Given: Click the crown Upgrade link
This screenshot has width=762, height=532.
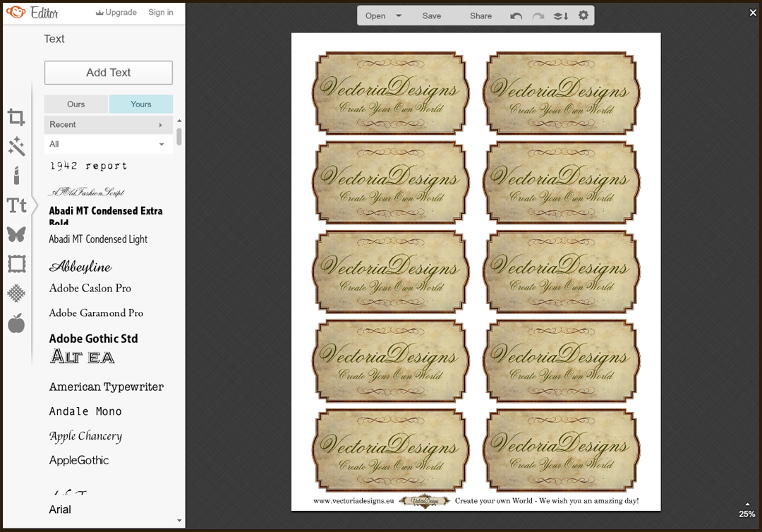Looking at the screenshot, I should point(116,12).
